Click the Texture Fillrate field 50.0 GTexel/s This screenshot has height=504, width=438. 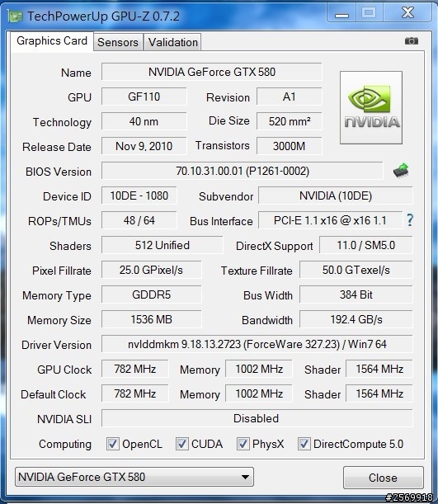tap(356, 270)
